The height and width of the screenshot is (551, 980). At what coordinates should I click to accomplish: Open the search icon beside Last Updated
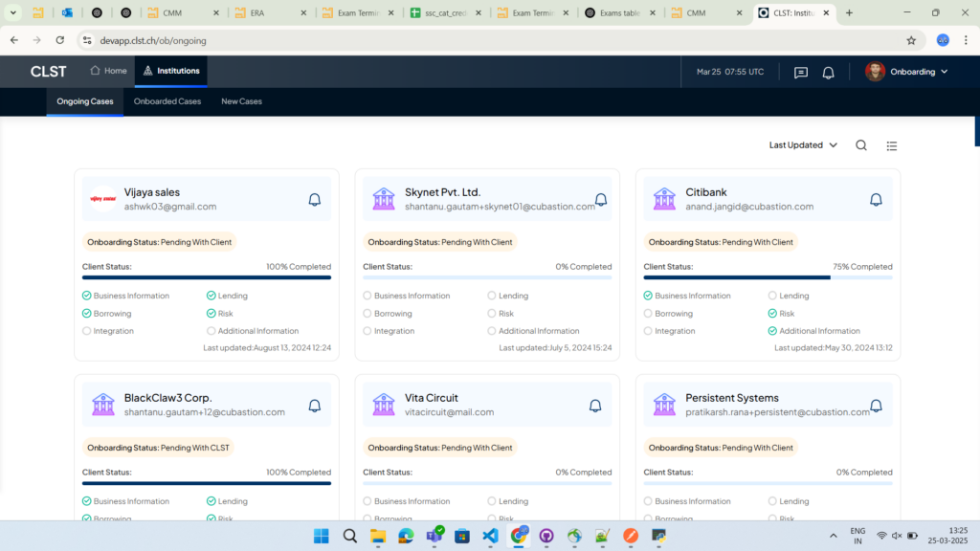click(x=861, y=145)
